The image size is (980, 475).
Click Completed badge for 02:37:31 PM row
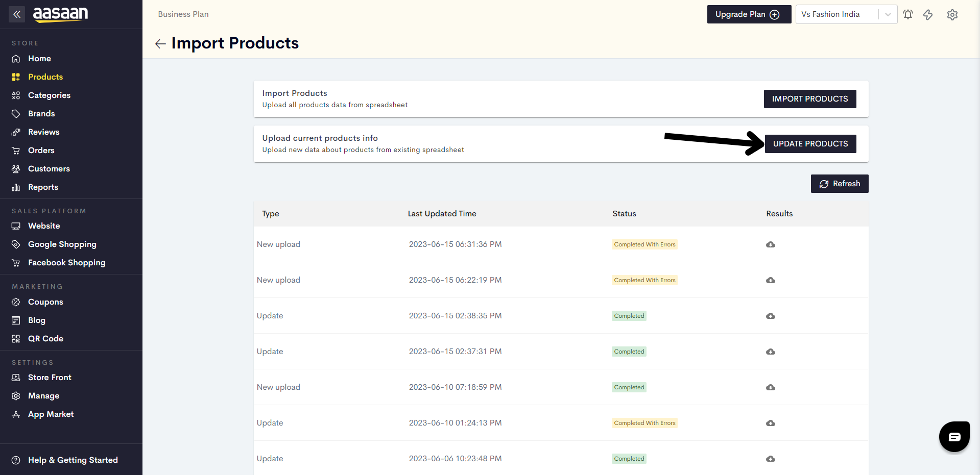629,352
